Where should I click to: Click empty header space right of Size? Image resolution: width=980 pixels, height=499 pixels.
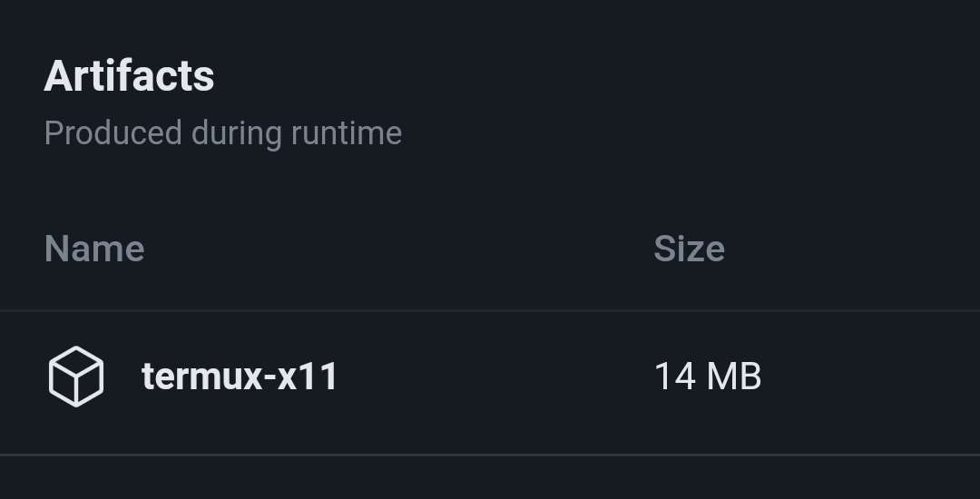click(x=853, y=249)
